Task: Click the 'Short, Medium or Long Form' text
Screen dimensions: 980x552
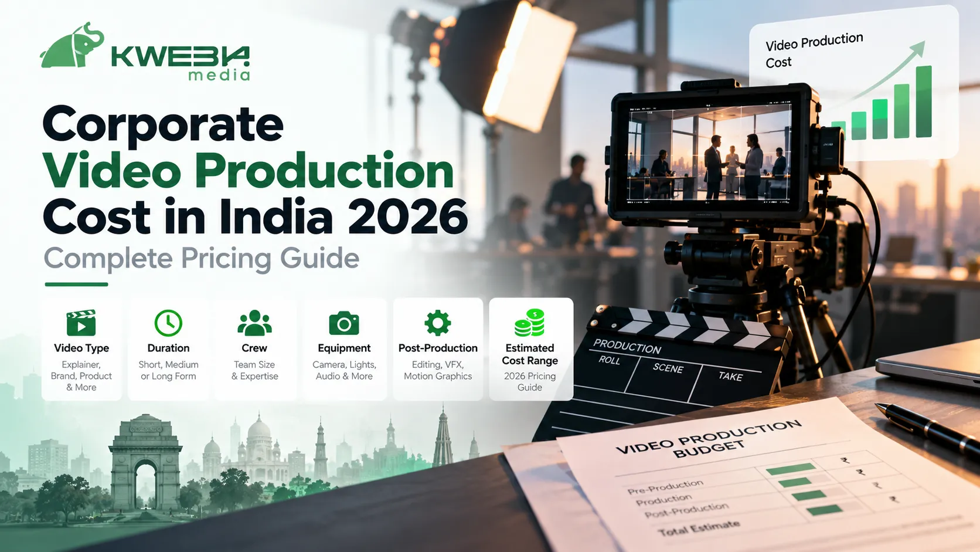Action: point(168,370)
